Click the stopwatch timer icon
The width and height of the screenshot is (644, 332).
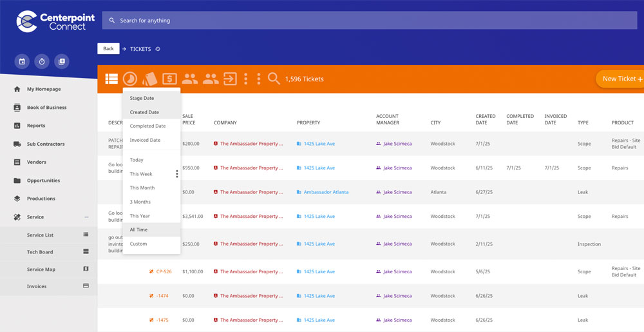(x=42, y=62)
